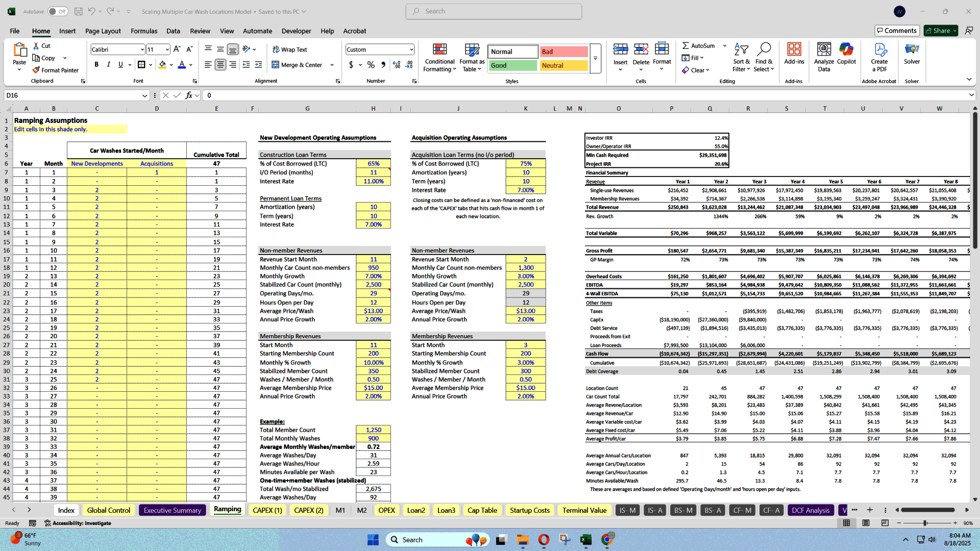This screenshot has width=980, height=551.
Task: Toggle AutoSave switch
Action: [58, 11]
